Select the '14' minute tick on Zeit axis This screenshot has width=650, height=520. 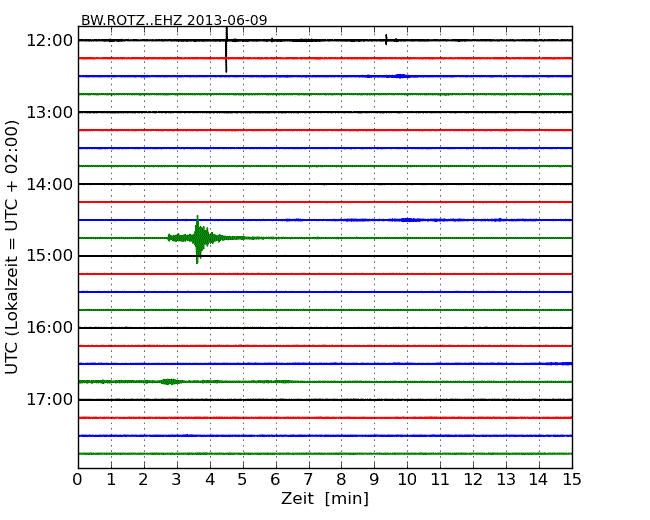coord(539,480)
